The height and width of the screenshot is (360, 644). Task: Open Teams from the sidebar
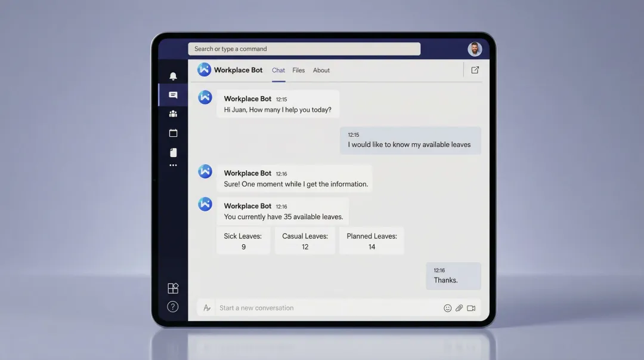[172, 113]
